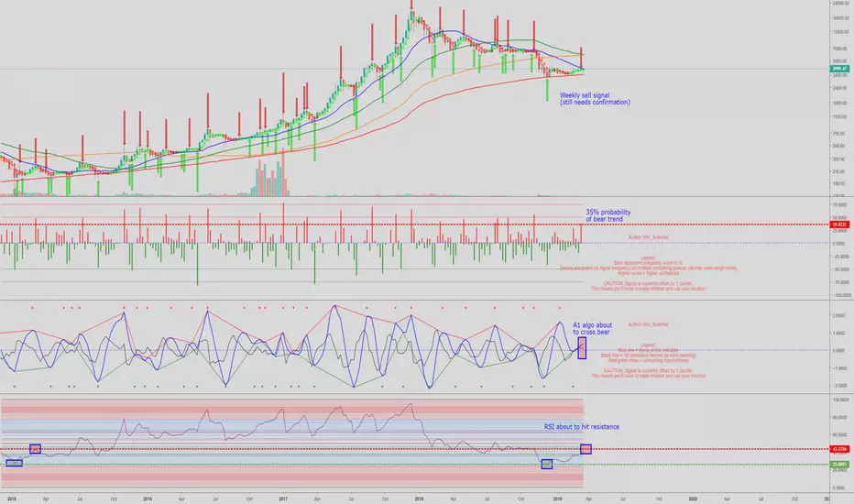Select 'Author: Mht_Scientist' text in A1 algo pane
Screen dimensions: 854x504
pos(648,324)
